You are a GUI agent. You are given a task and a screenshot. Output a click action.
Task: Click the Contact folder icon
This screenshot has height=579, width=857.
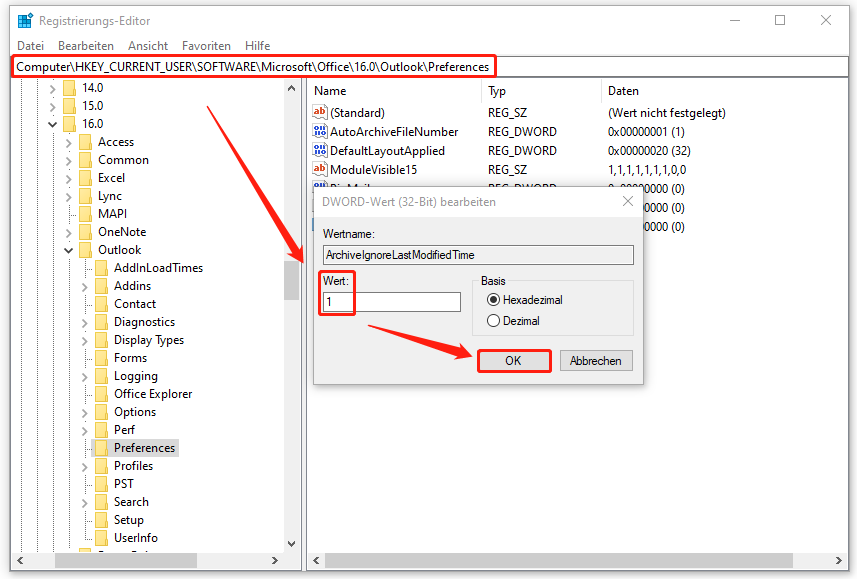coord(101,304)
